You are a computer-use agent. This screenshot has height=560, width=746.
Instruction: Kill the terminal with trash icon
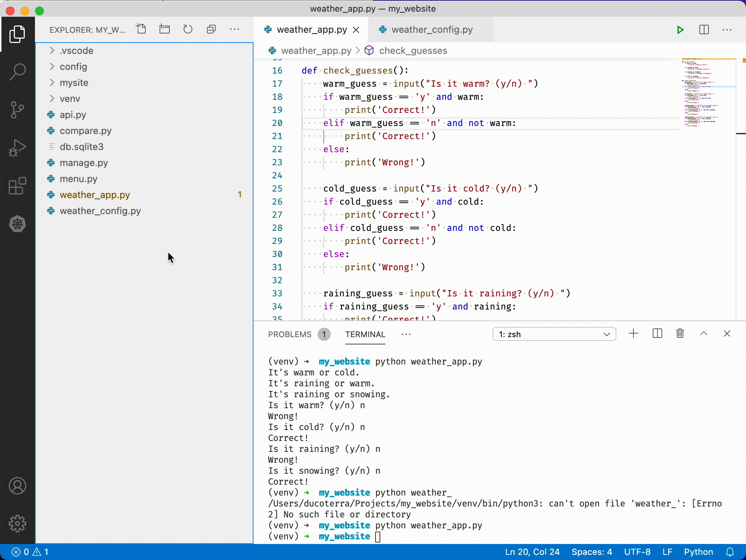click(680, 334)
